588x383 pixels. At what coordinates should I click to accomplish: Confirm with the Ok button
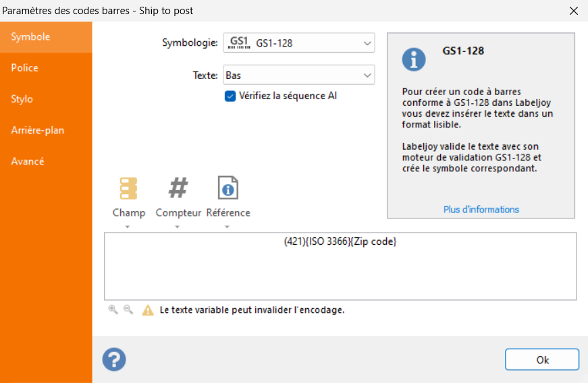point(542,359)
